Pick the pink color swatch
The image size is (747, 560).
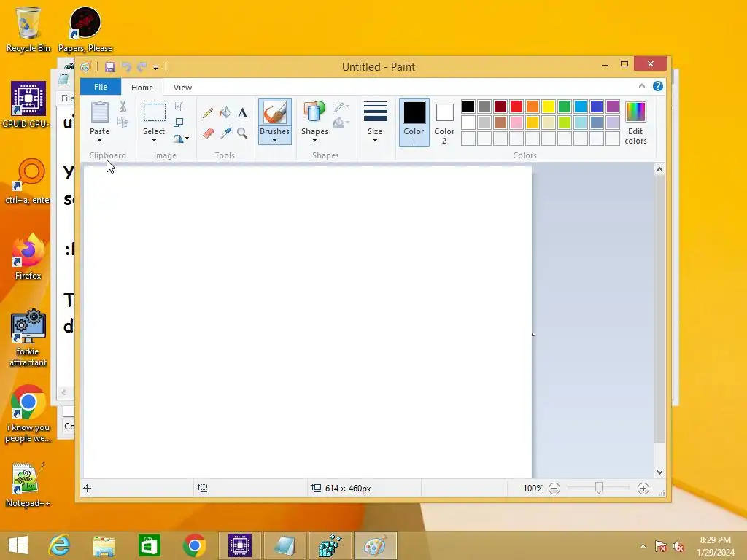(516, 122)
